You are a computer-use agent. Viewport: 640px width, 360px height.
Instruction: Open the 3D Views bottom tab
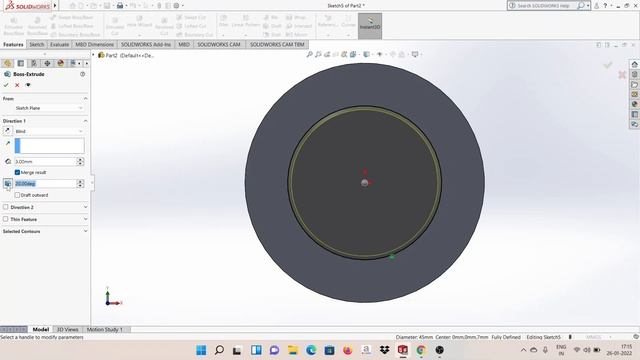tap(67, 329)
